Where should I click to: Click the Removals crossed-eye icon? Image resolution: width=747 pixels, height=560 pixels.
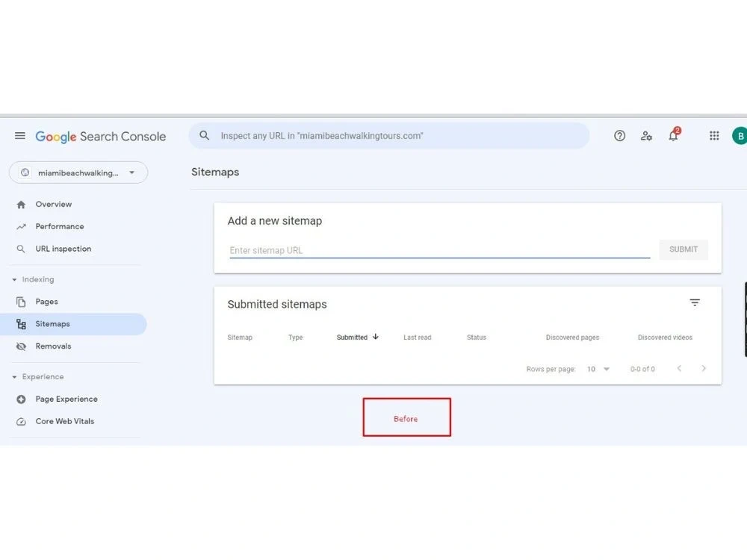coord(21,346)
